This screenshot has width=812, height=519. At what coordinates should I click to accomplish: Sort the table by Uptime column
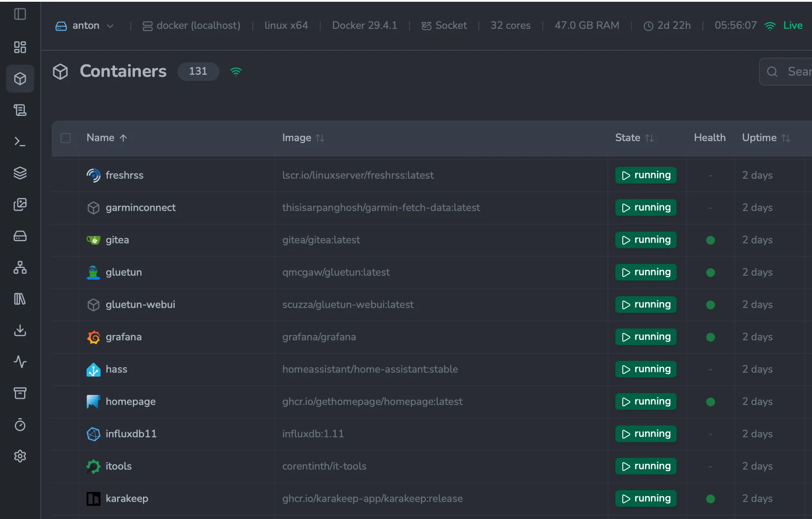tap(766, 138)
